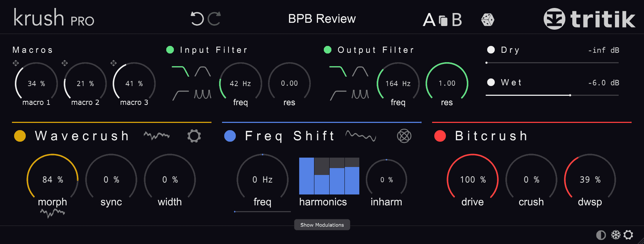Click the macro 1 knob at 34 %
Screen dimensions: 644x244
pos(36,83)
